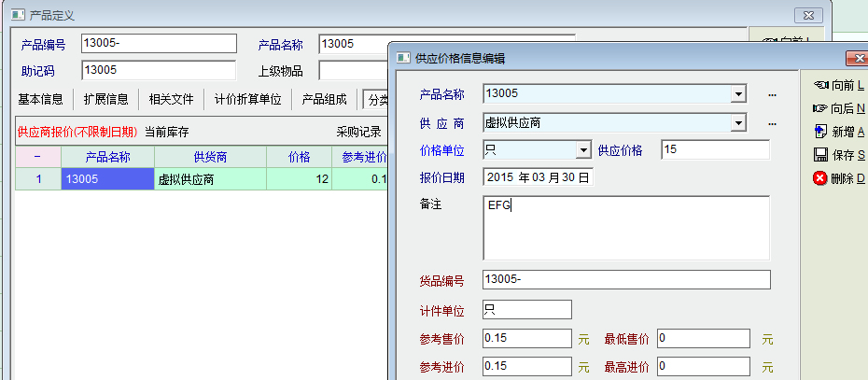This screenshot has width=868, height=380.
Task: Click the red 删除 delete icon
Action: [x=821, y=177]
